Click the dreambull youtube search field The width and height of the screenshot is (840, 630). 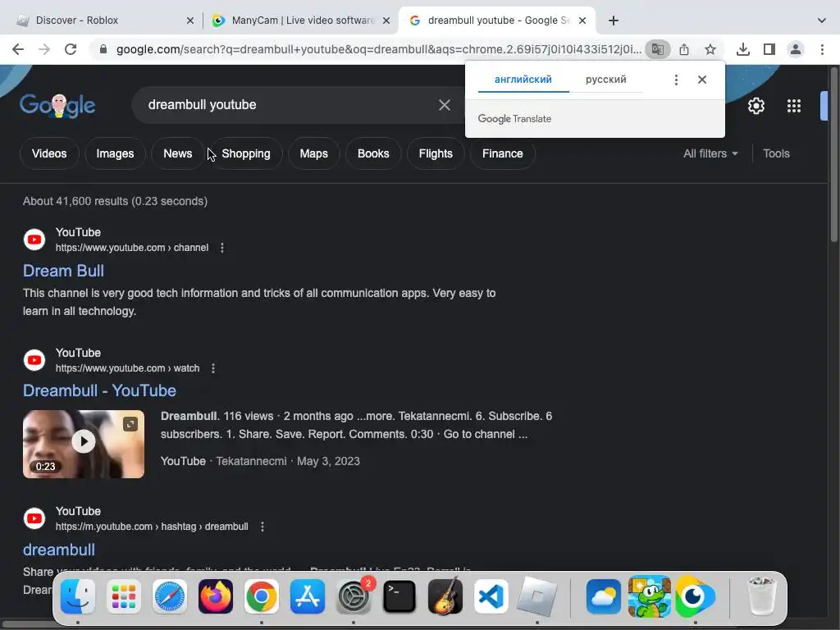coord(290,105)
